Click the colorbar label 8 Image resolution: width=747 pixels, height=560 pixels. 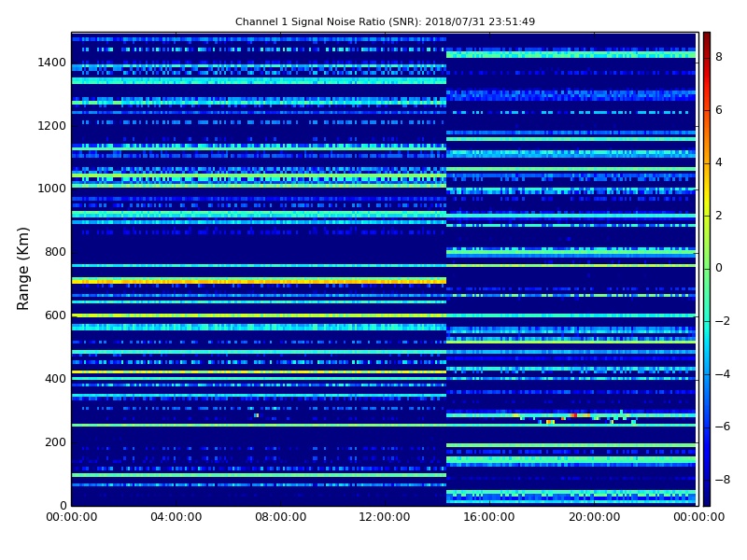[x=719, y=57]
